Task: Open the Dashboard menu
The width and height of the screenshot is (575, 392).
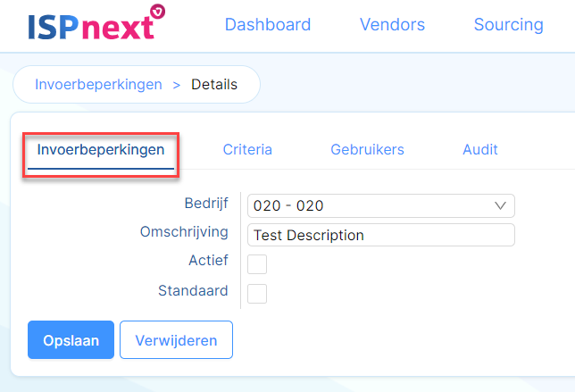Action: click(x=268, y=25)
